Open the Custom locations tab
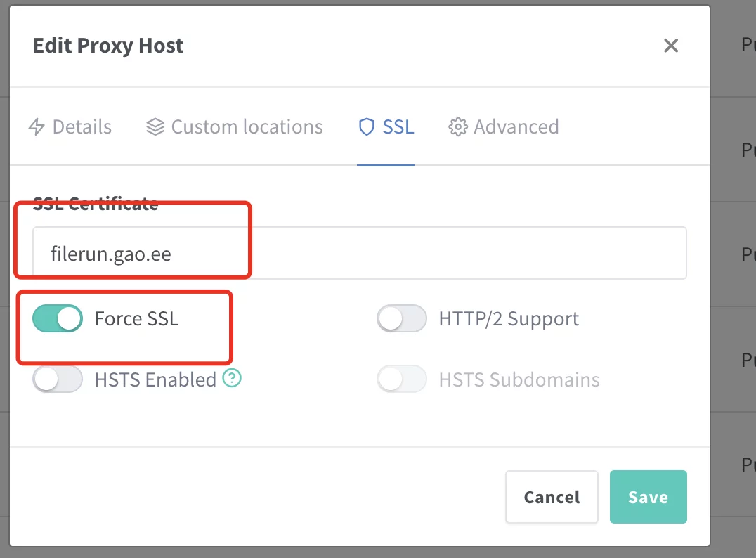 point(247,127)
